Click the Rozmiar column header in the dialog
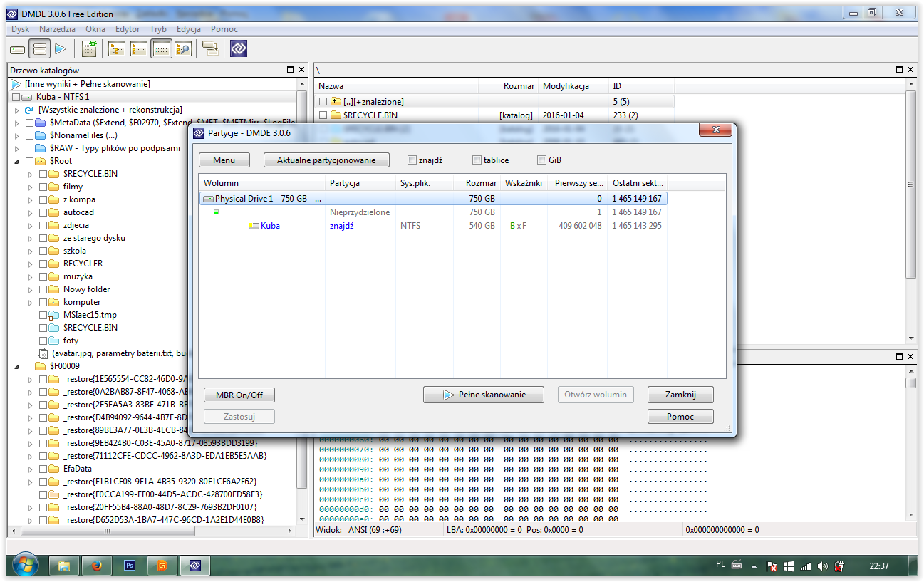Viewport: 924px width, 582px height. tap(477, 183)
